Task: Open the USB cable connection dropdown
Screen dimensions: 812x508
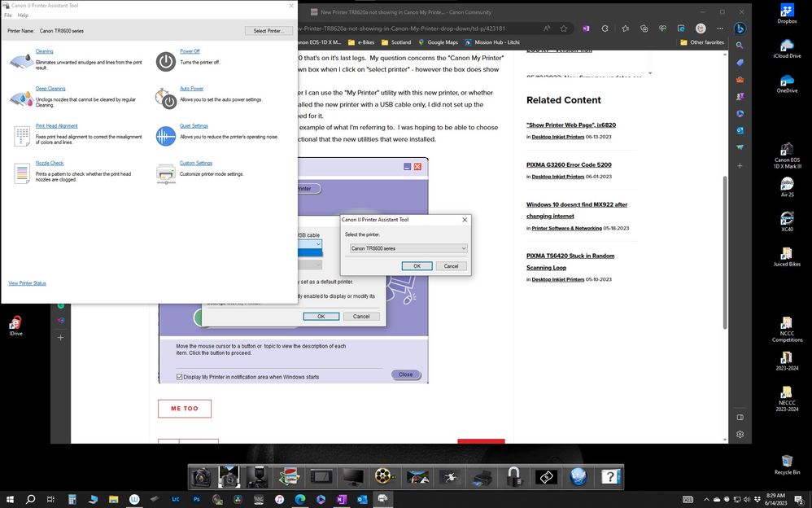Action: [x=316, y=244]
